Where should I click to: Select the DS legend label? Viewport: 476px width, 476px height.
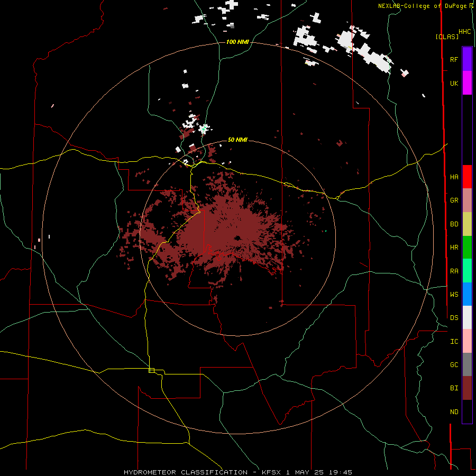(454, 317)
